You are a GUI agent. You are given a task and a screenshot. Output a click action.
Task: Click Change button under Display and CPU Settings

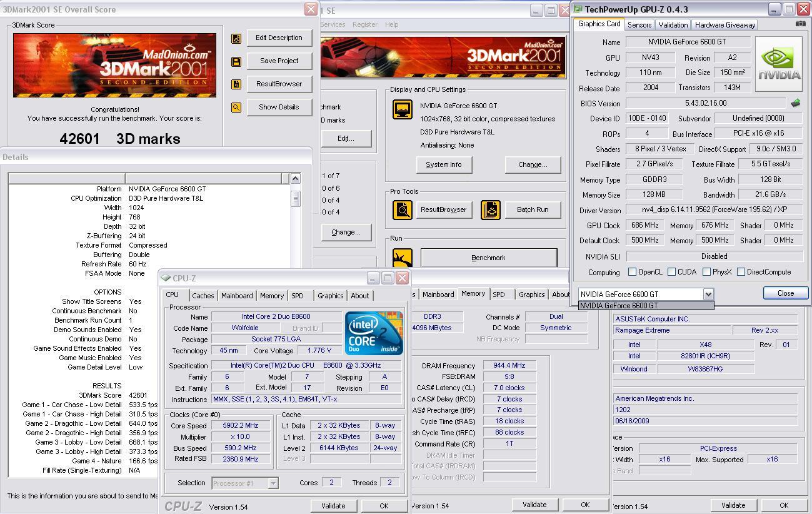pyautogui.click(x=533, y=164)
